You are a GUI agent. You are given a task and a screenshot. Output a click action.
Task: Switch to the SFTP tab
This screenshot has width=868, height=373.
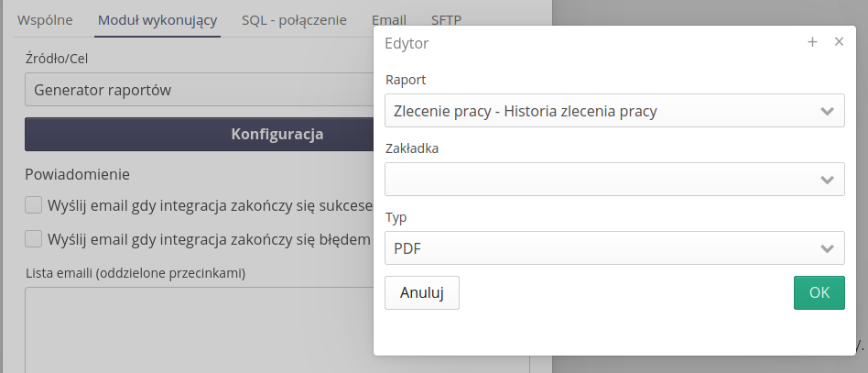(x=447, y=20)
